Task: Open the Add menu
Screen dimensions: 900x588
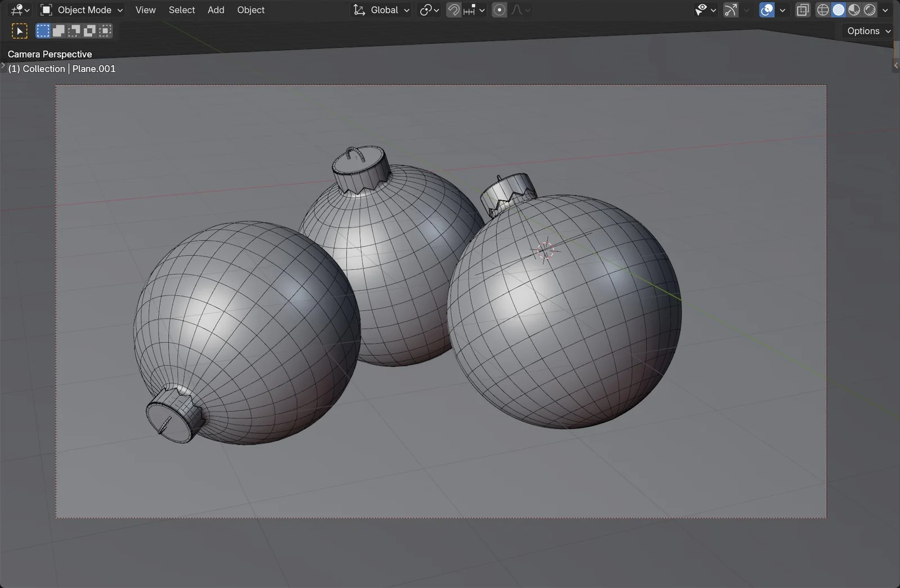Action: point(215,10)
